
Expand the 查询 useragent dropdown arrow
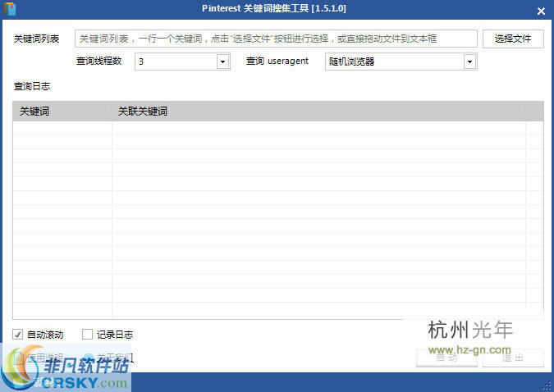point(469,62)
